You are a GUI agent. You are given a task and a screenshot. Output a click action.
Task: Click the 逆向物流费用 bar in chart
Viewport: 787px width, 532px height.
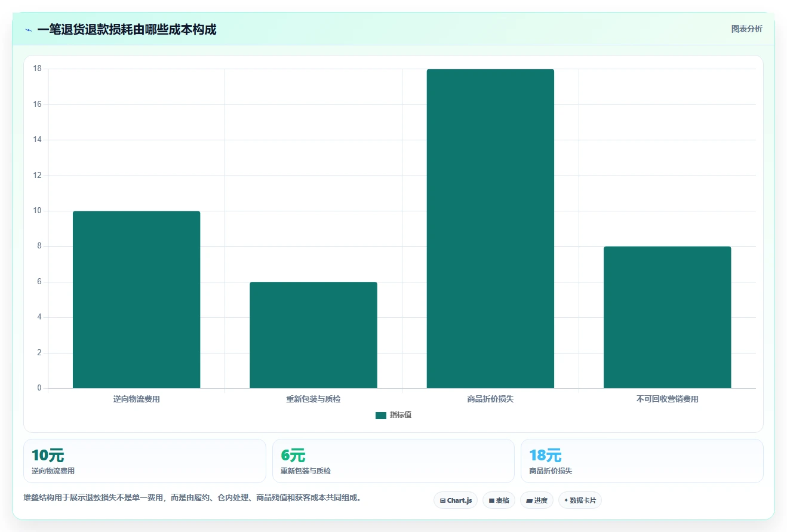(x=136, y=300)
